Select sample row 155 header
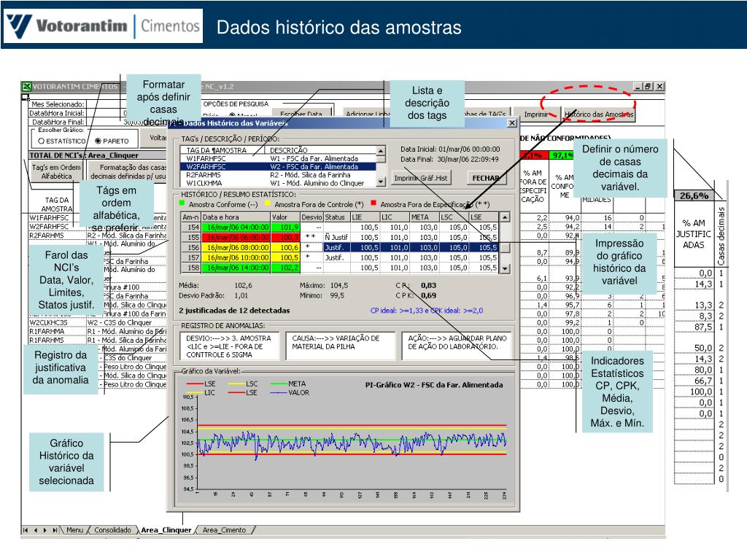 pyautogui.click(x=192, y=237)
